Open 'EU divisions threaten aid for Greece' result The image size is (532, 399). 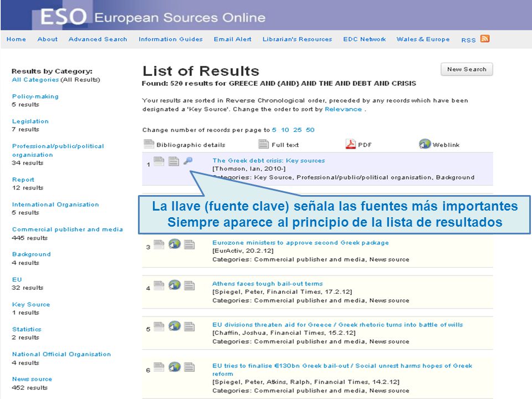pos(337,325)
